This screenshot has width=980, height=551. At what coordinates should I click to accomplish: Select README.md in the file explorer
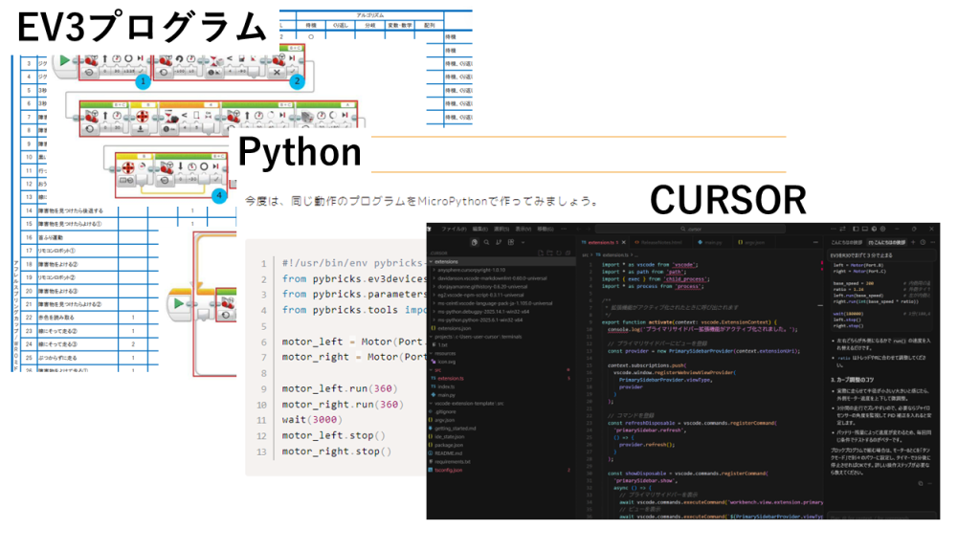(x=447, y=453)
